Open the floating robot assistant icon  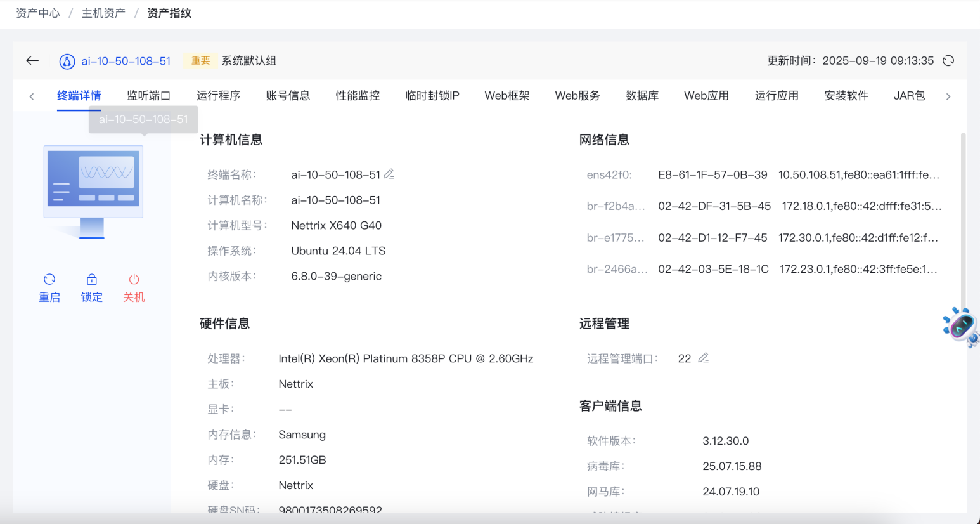point(961,327)
